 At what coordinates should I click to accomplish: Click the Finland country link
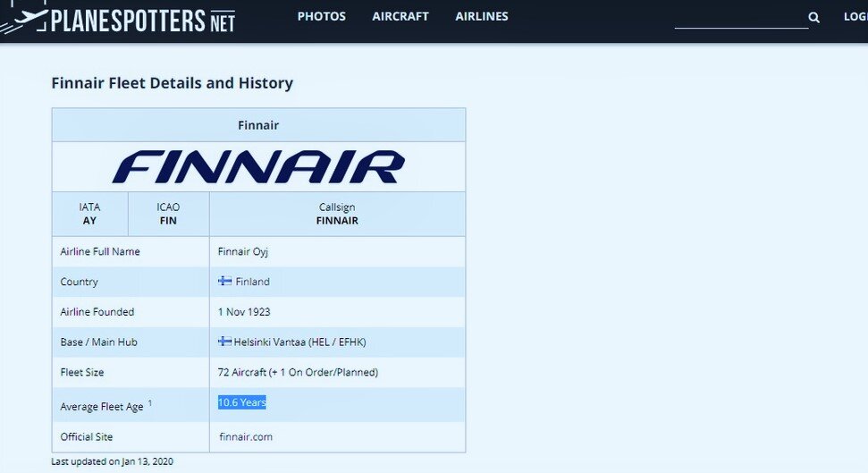click(252, 282)
